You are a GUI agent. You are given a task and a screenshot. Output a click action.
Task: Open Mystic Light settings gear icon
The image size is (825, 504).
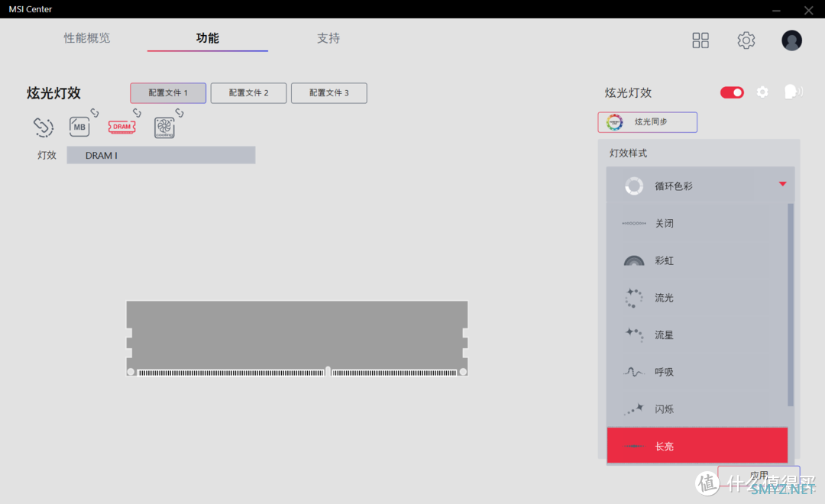tap(762, 92)
